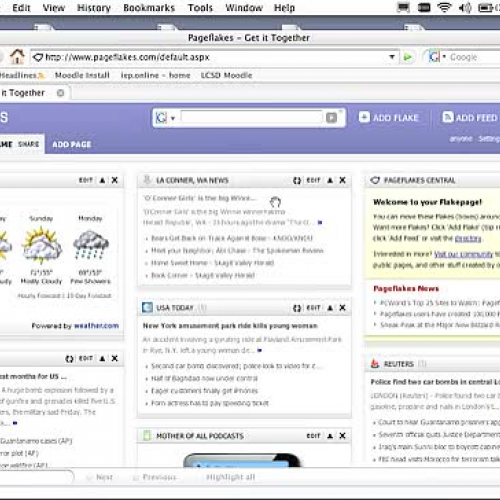
Task: Click the Reuters flake icon
Action: 375,363
